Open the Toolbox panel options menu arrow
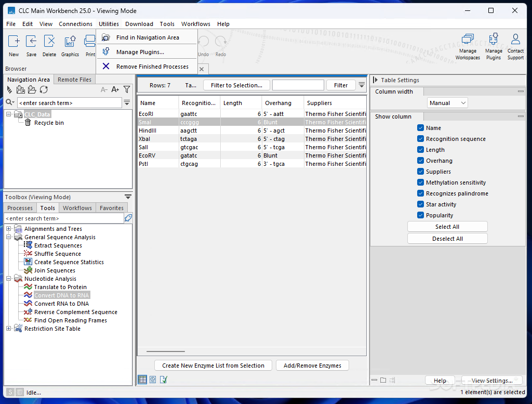532x404 pixels. pyautogui.click(x=128, y=197)
